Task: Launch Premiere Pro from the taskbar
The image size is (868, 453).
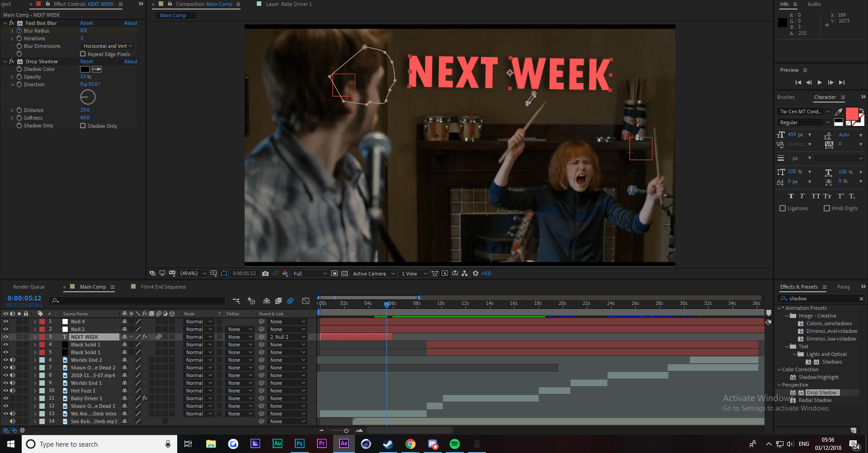Action: pos(321,444)
